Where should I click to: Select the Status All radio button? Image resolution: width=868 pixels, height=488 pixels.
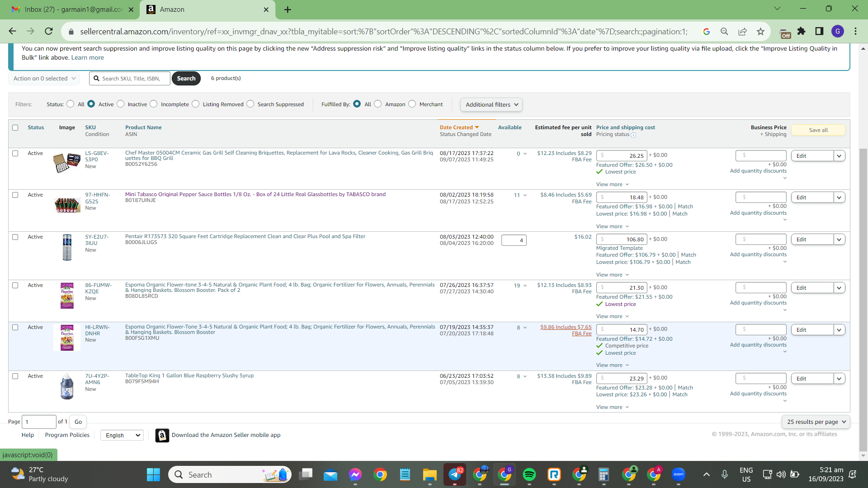[x=70, y=104]
